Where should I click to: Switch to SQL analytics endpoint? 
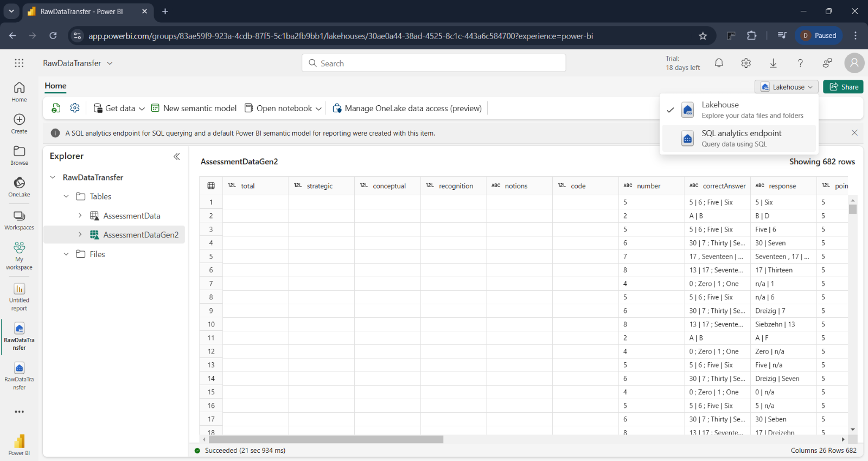(x=739, y=138)
